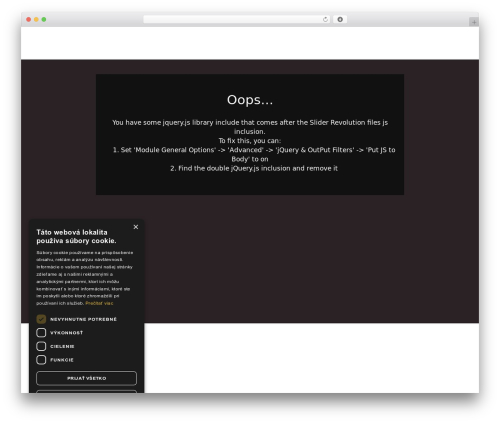Click the yellow minimize window button

(x=36, y=20)
